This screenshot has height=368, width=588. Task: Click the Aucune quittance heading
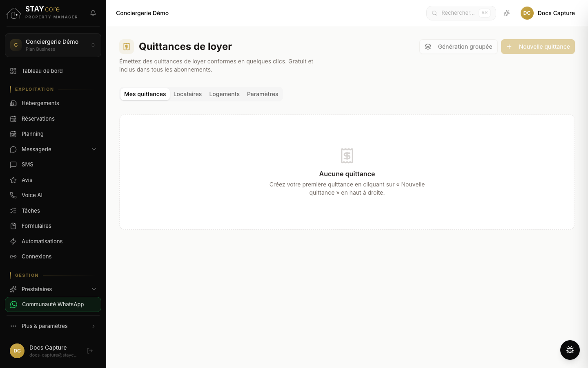[347, 174]
